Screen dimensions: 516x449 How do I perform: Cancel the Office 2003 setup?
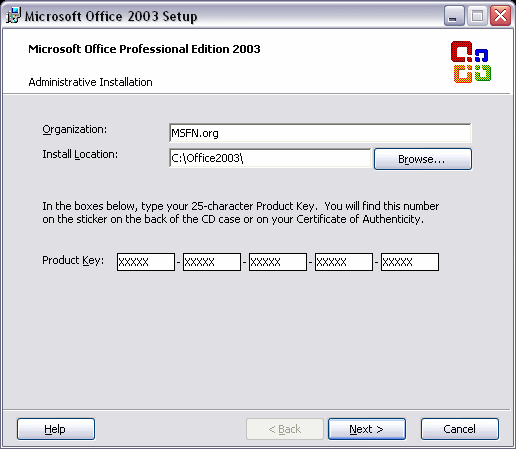[460, 429]
